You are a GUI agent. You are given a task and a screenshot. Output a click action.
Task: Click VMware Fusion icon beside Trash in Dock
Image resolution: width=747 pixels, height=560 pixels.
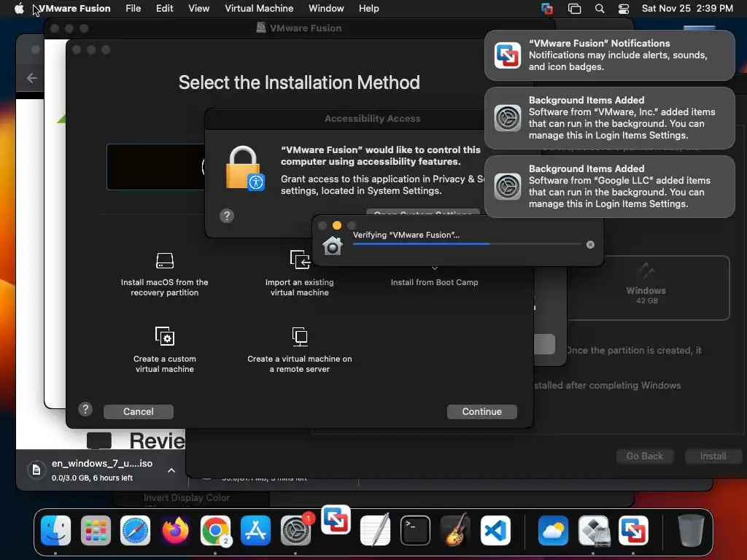[x=633, y=530]
